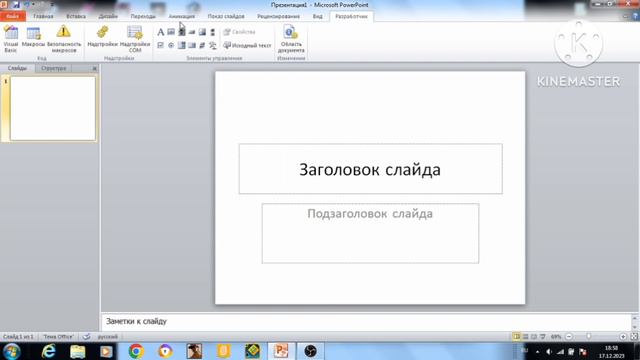
Task: Open More Controls in the ribbon
Action: (x=213, y=45)
